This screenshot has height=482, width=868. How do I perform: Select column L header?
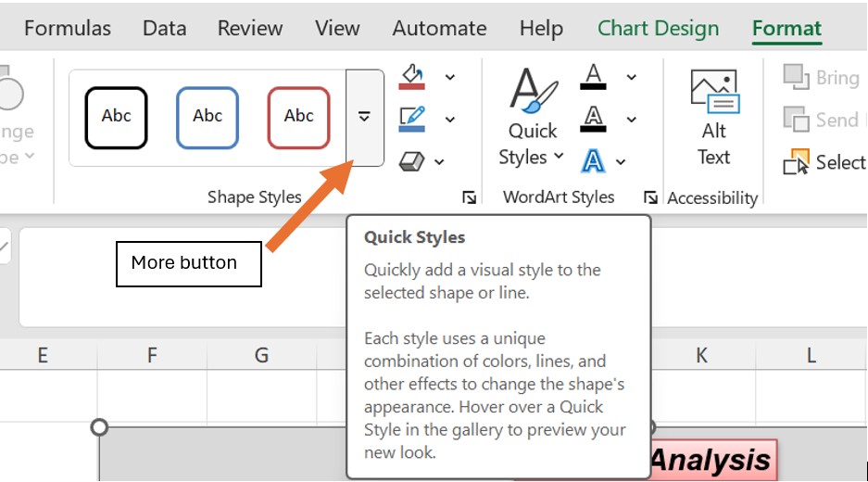pos(811,355)
